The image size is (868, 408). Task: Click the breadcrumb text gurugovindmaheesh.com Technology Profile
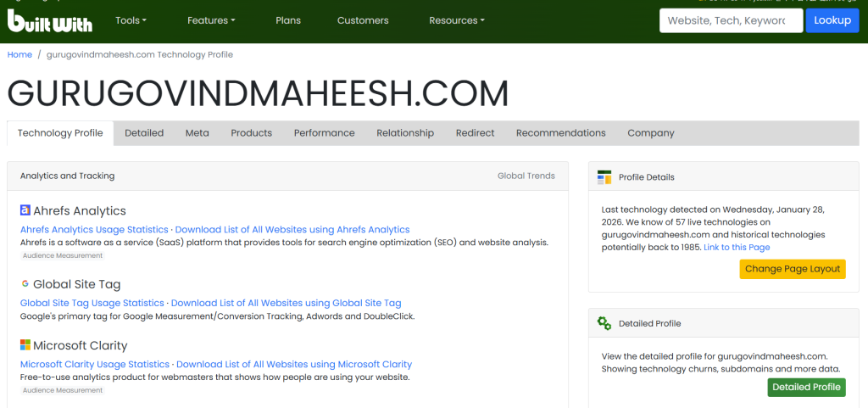click(x=140, y=55)
